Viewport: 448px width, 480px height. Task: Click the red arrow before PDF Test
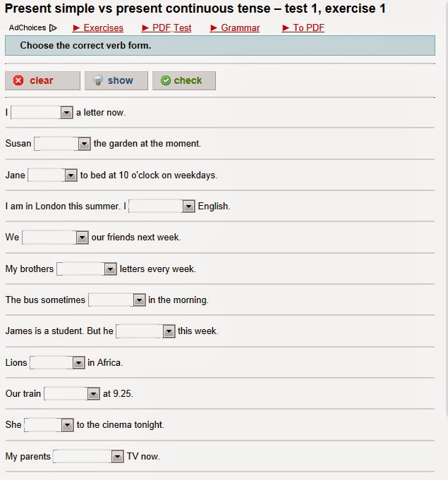(145, 28)
